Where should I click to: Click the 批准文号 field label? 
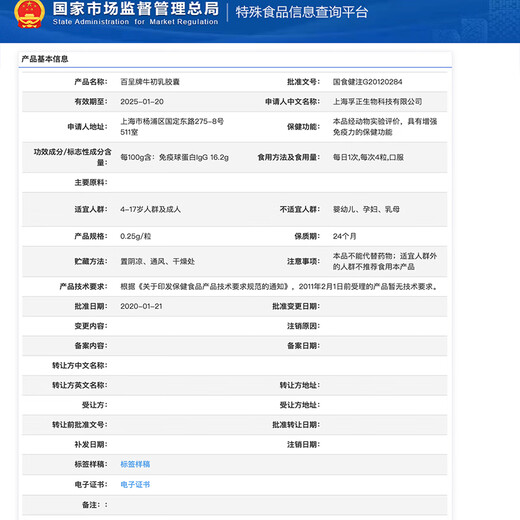pyautogui.click(x=303, y=82)
